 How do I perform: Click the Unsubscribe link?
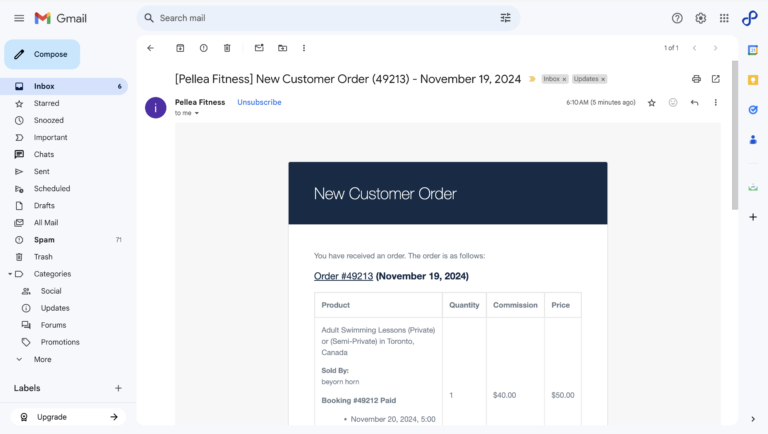pyautogui.click(x=259, y=102)
